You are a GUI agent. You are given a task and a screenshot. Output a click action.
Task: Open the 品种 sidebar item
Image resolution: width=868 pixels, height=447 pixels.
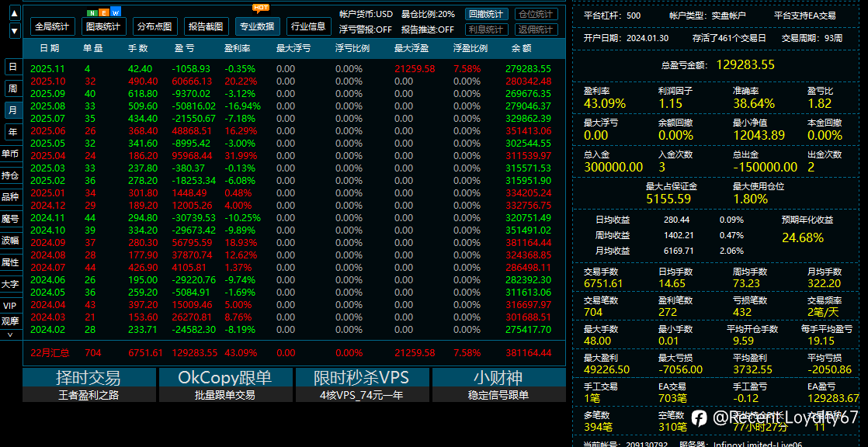tap(10, 197)
